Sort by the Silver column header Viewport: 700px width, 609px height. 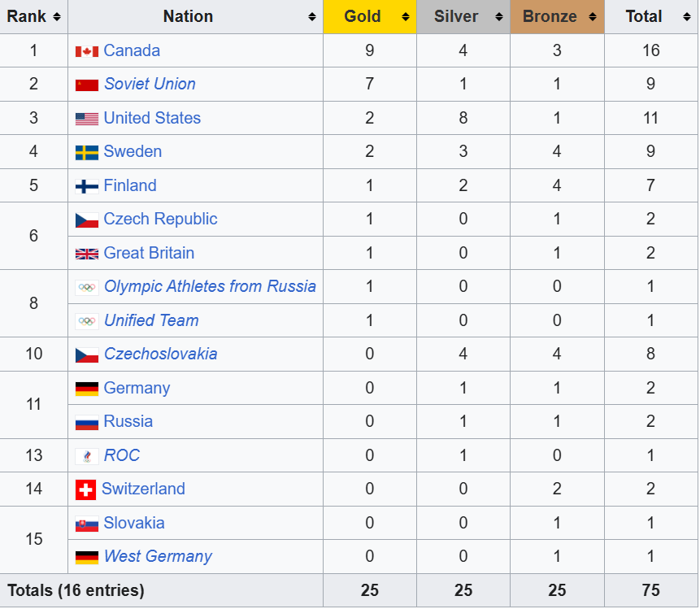pyautogui.click(x=456, y=16)
